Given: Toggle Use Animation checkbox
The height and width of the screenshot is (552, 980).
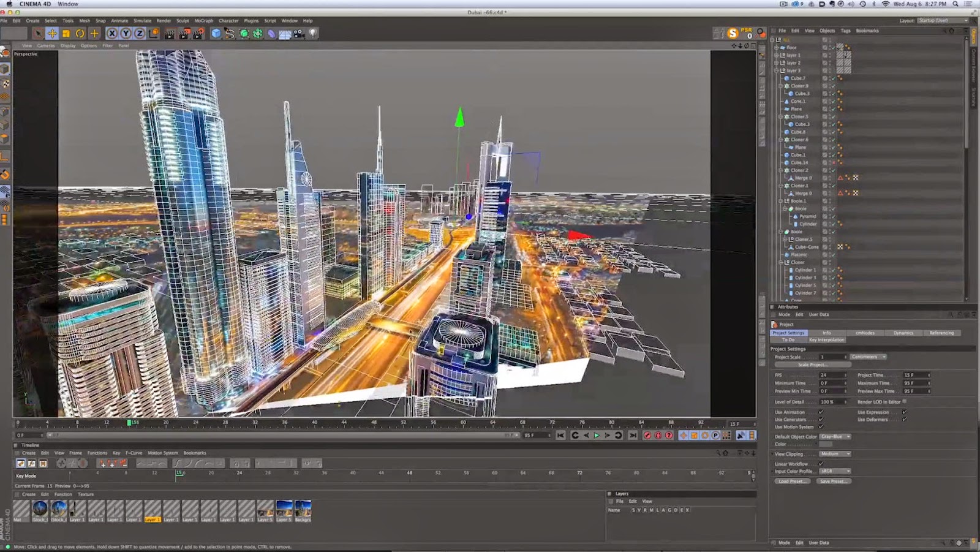Looking at the screenshot, I should tap(821, 412).
